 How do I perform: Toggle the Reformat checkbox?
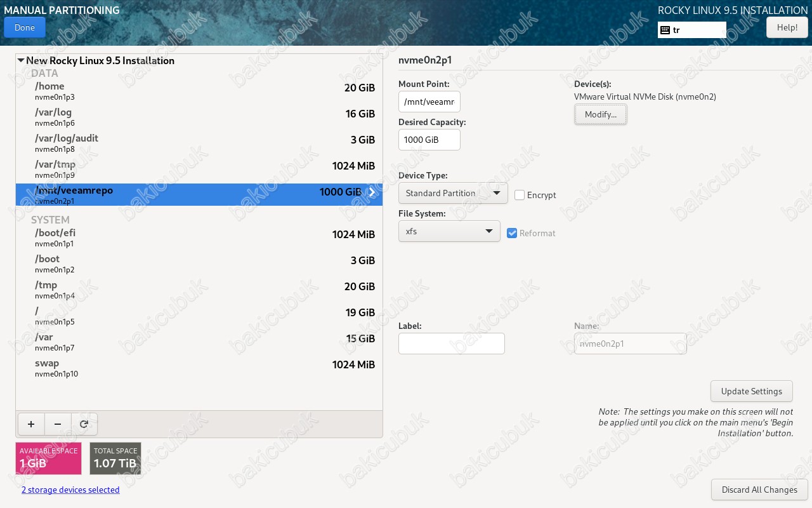click(513, 233)
